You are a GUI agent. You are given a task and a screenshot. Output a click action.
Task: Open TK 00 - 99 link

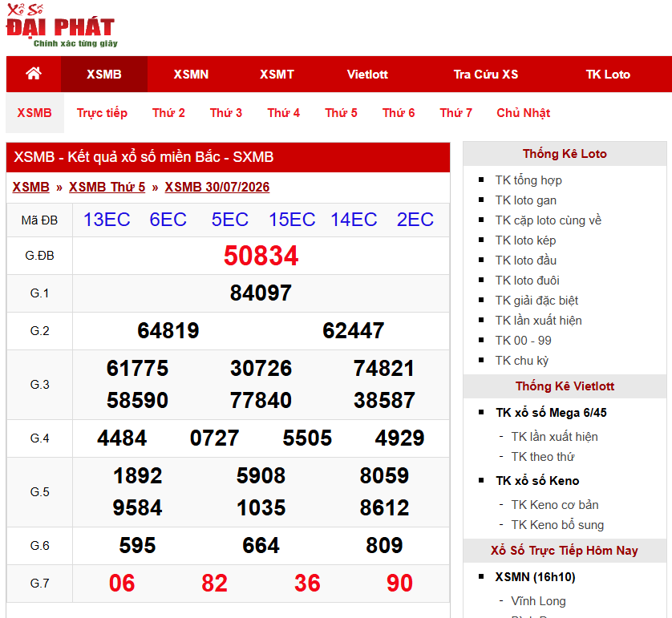(x=523, y=341)
